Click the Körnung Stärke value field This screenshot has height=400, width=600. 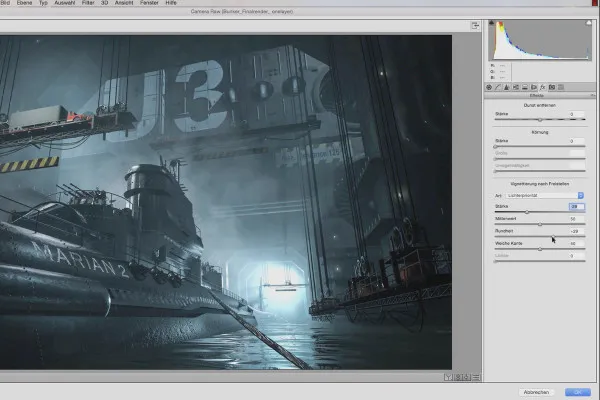pyautogui.click(x=577, y=141)
